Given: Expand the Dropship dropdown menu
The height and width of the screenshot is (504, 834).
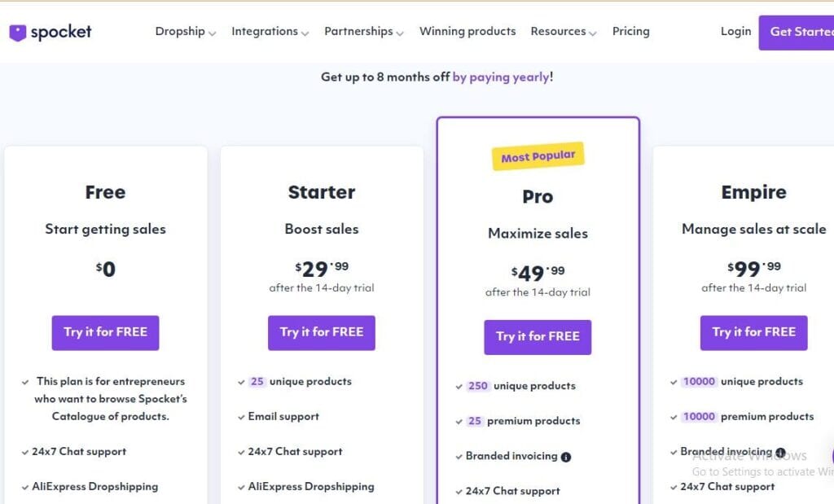Looking at the screenshot, I should point(185,32).
